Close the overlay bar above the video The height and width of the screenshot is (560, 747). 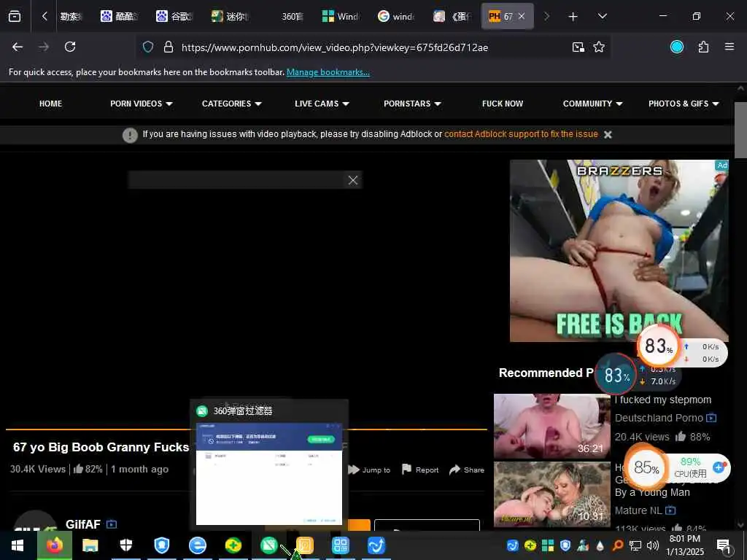click(352, 180)
